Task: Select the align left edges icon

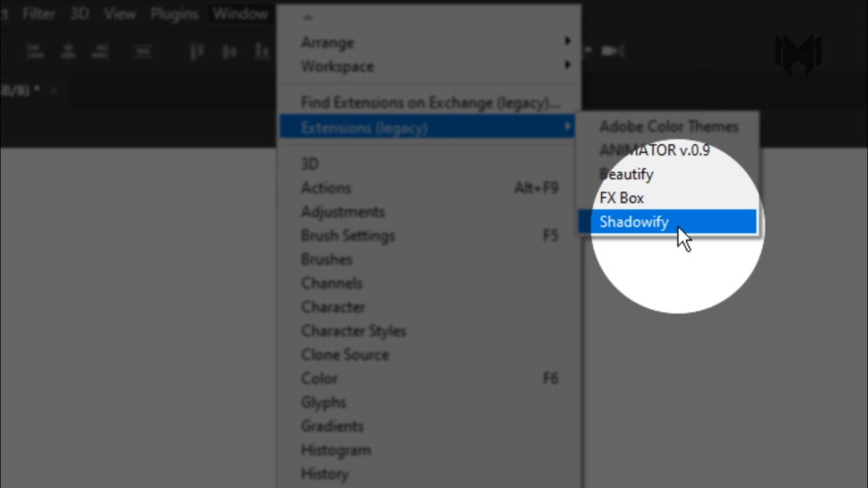Action: [36, 52]
